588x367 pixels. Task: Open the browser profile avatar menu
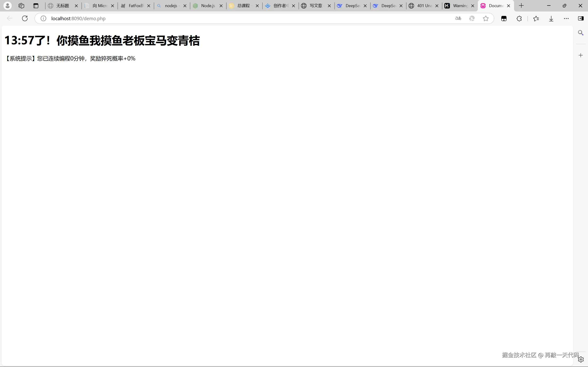[8, 6]
